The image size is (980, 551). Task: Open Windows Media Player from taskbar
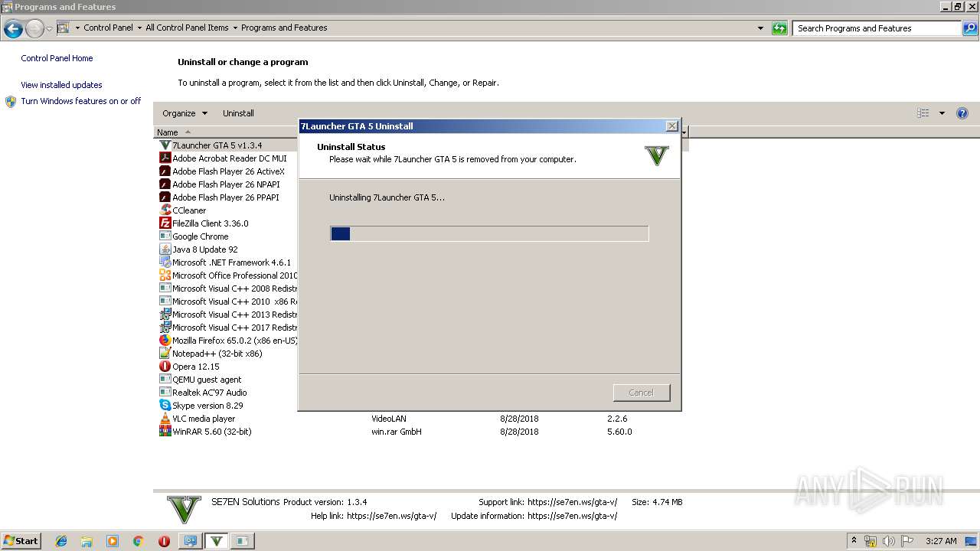113,541
